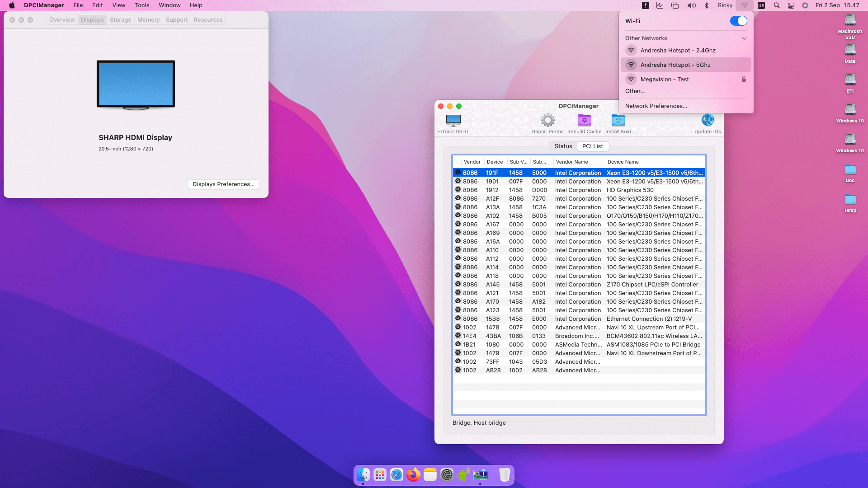Open the Memory tab in system info
The height and width of the screenshot is (488, 868).
pos(148,19)
